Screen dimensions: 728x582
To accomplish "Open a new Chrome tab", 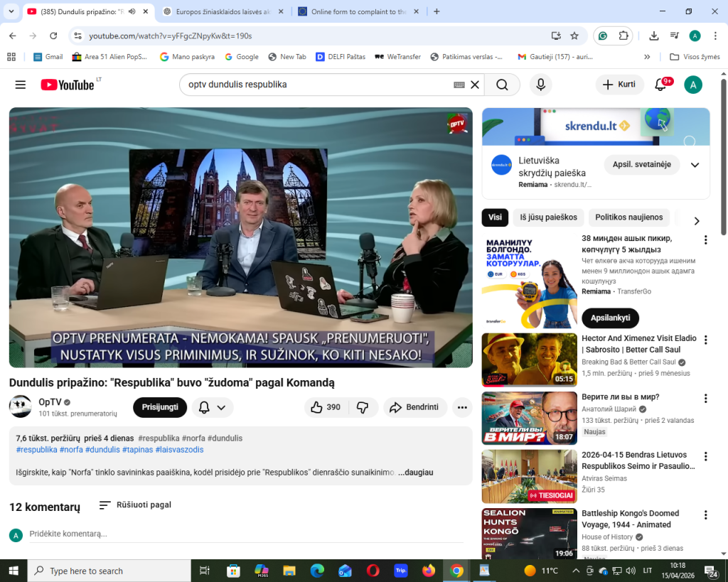I will [437, 11].
